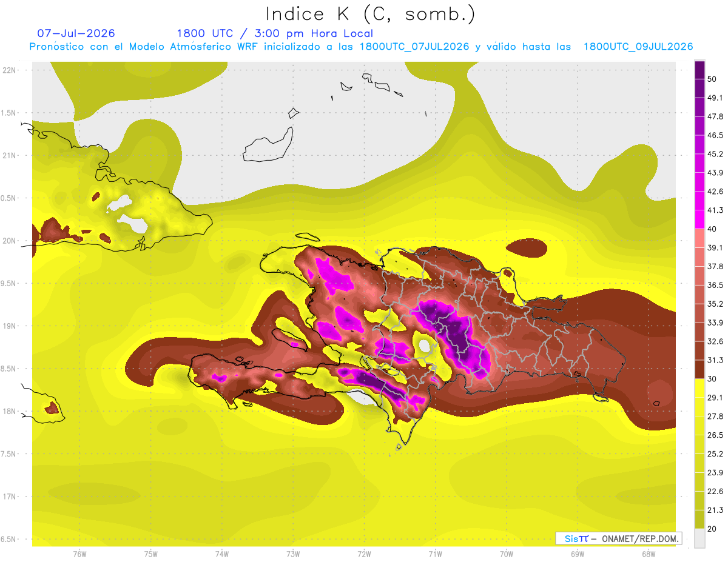Click the "72W" longitude label
The height and width of the screenshot is (562, 728).
(365, 554)
